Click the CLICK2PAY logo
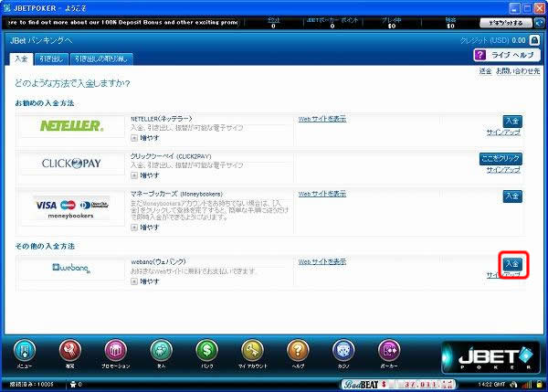The image size is (548, 392). 71,164
